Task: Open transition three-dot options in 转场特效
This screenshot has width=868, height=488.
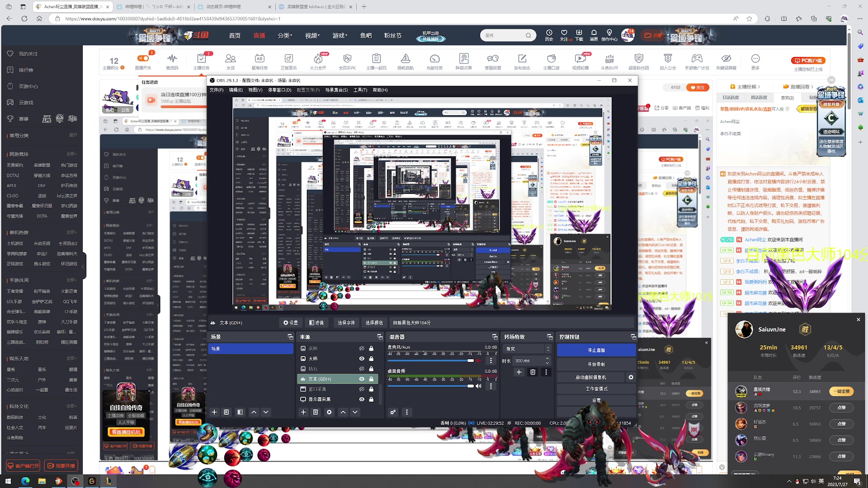Action: 546,372
